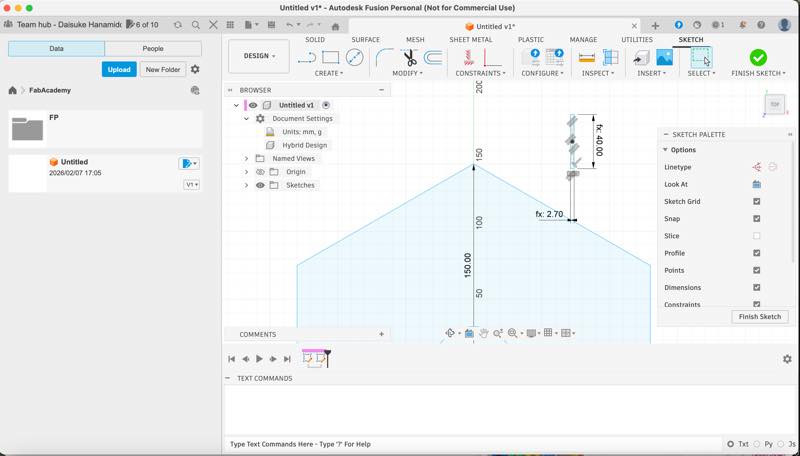
Task: Open the Data Panel grid icon
Action: (230, 24)
